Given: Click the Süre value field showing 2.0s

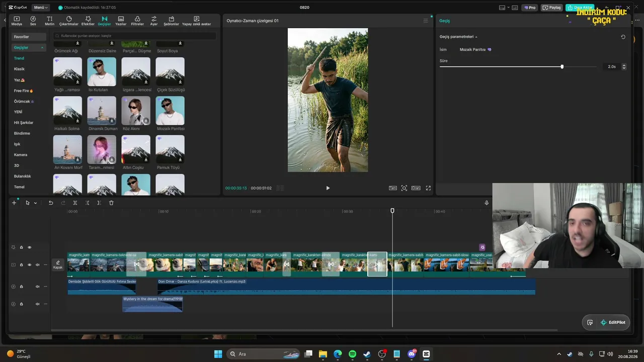Looking at the screenshot, I should (611, 66).
